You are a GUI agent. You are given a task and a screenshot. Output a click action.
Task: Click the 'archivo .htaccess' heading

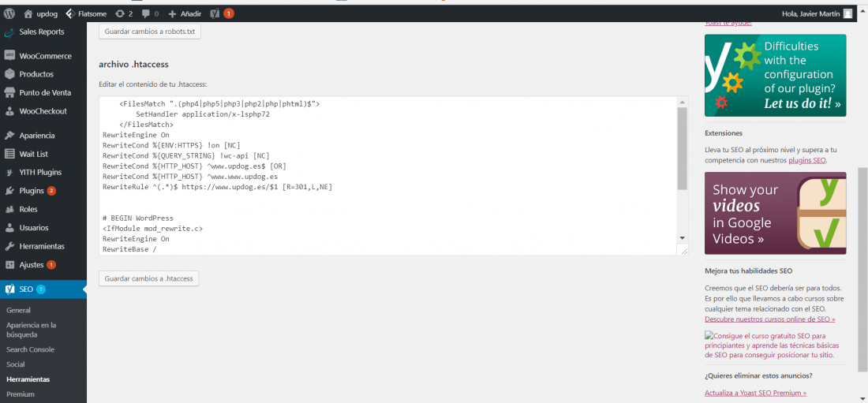(x=133, y=64)
